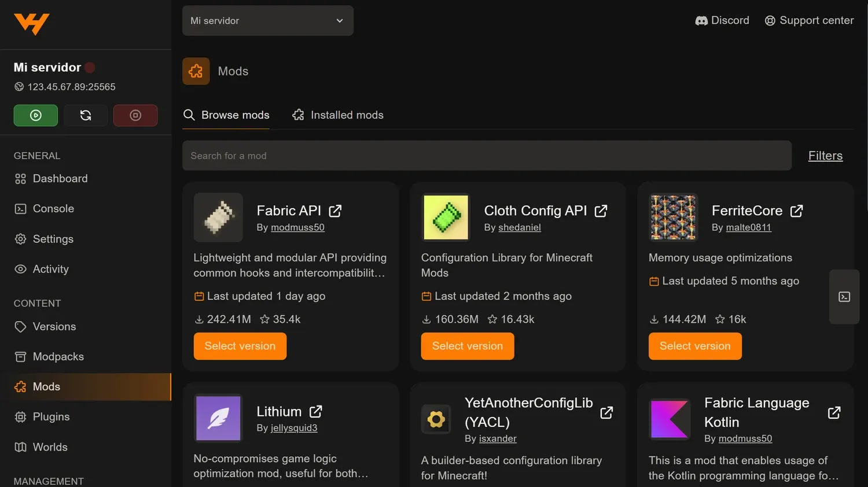Open author malte0811 profile link

(749, 227)
